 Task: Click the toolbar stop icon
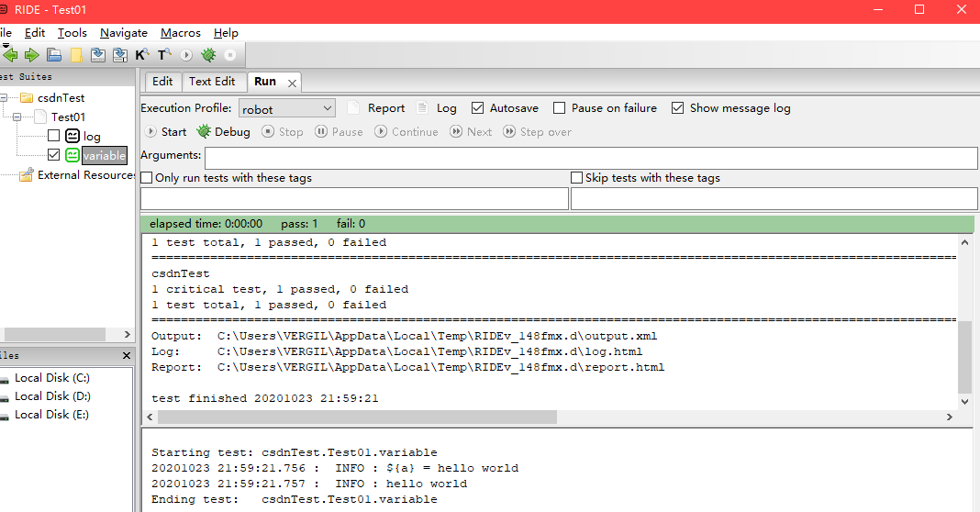coord(230,55)
